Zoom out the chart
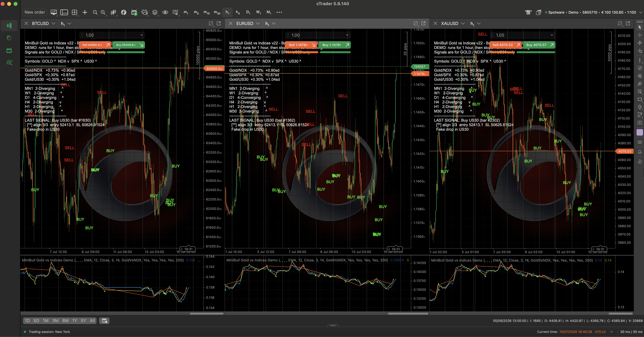644x337 pixels. coord(95,12)
